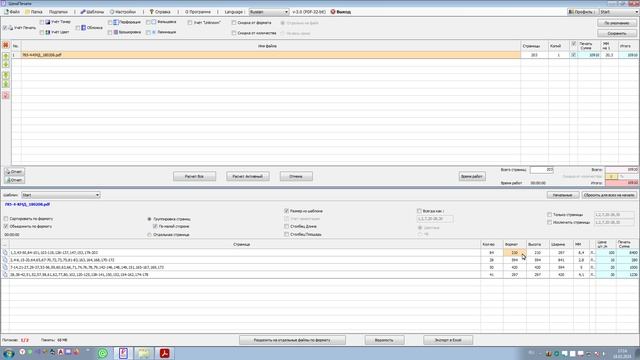Click Разделить на отдельные файлы по формату

(x=292, y=340)
